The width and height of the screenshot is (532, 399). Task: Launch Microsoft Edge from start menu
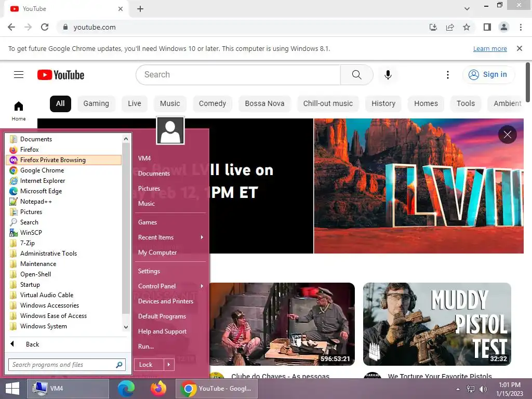tap(64, 191)
